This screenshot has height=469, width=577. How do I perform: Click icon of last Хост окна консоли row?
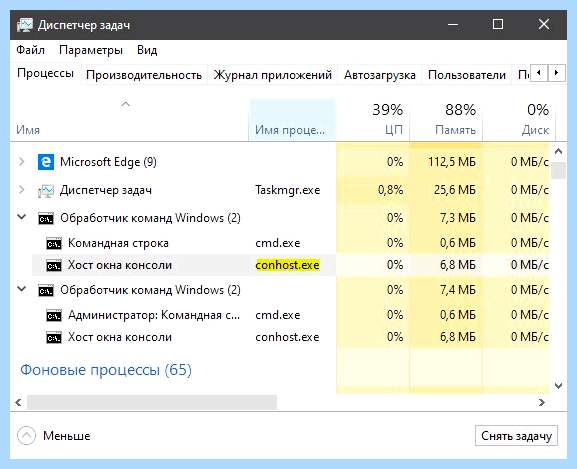[x=54, y=337]
